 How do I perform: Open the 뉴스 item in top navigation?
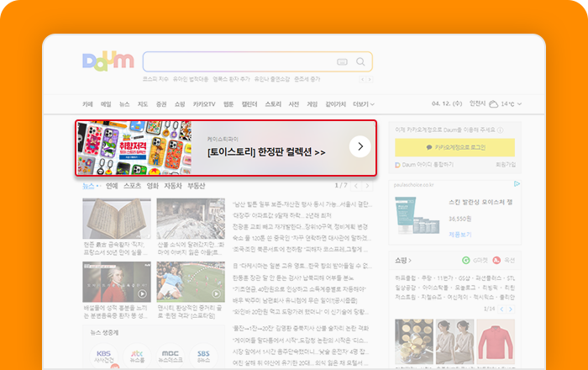click(x=124, y=104)
